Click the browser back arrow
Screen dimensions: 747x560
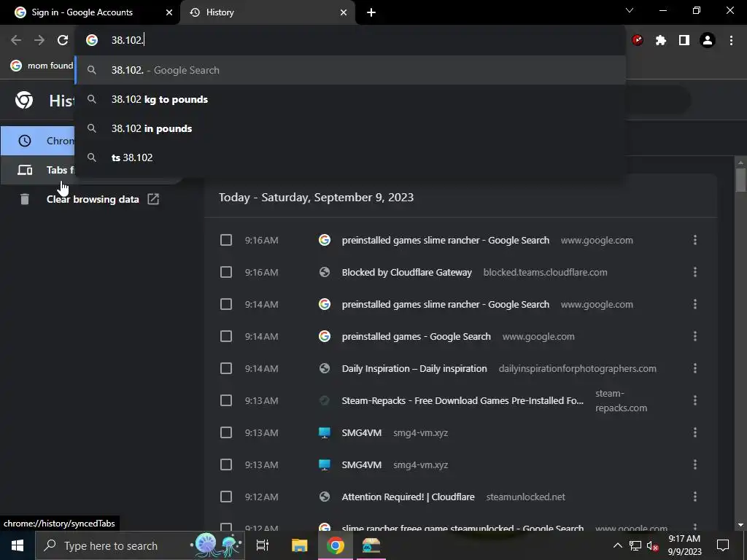point(16,40)
